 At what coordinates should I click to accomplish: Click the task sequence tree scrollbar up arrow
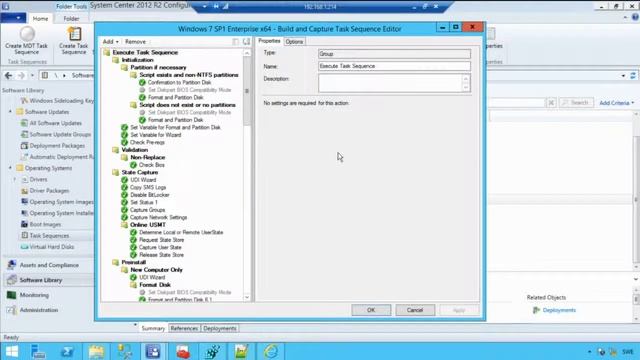click(247, 53)
